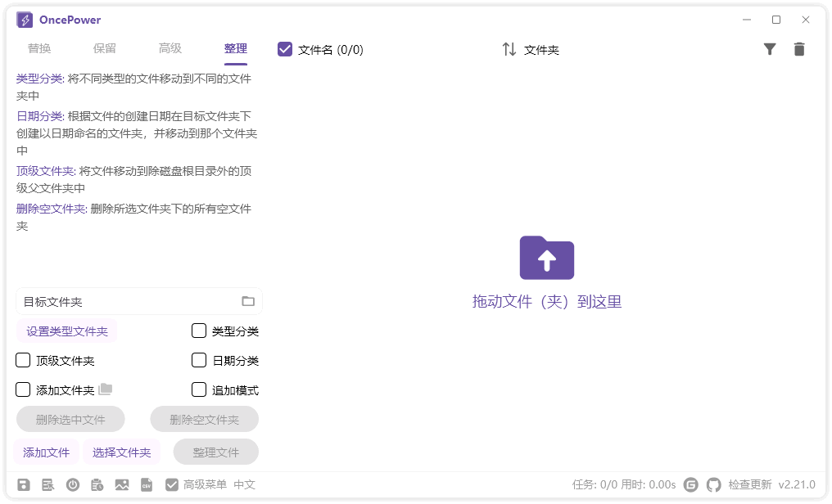Switch to the 高级 tab
Viewport: 832px width, 504px height.
tap(170, 48)
